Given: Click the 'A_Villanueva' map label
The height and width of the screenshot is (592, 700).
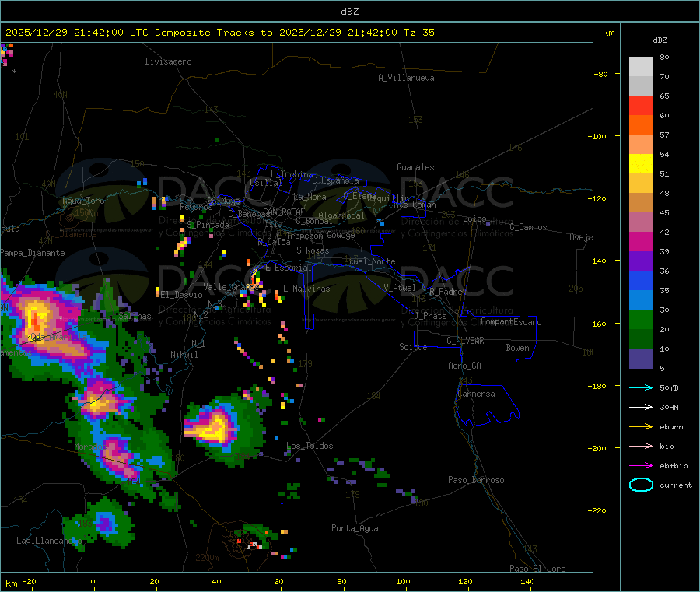Looking at the screenshot, I should click(x=406, y=78).
